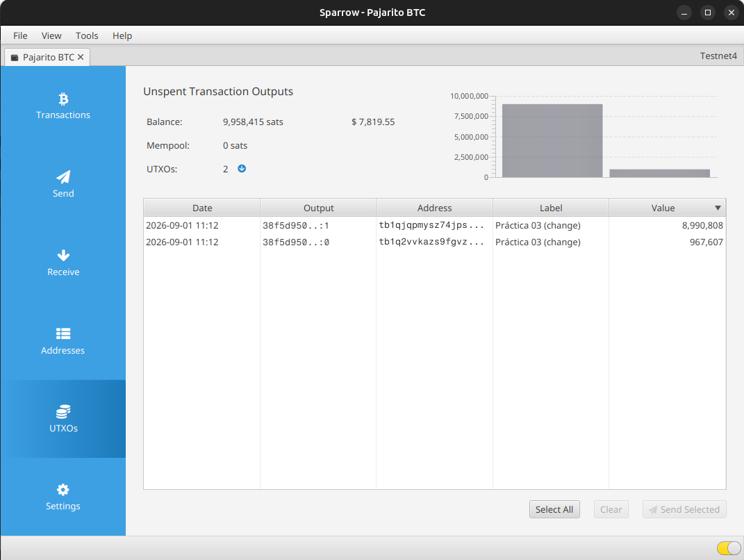The image size is (744, 560).
Task: Click the Send Selected button
Action: point(684,509)
